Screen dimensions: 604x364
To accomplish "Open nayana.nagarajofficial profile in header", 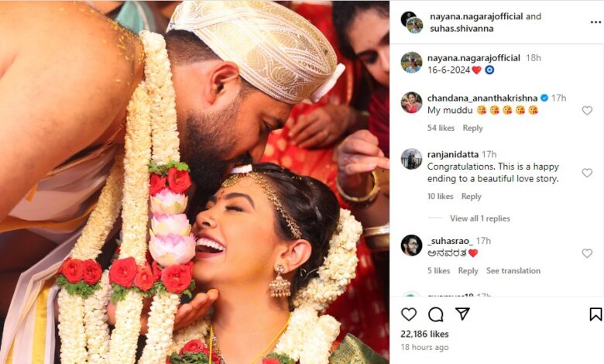I will (x=476, y=16).
